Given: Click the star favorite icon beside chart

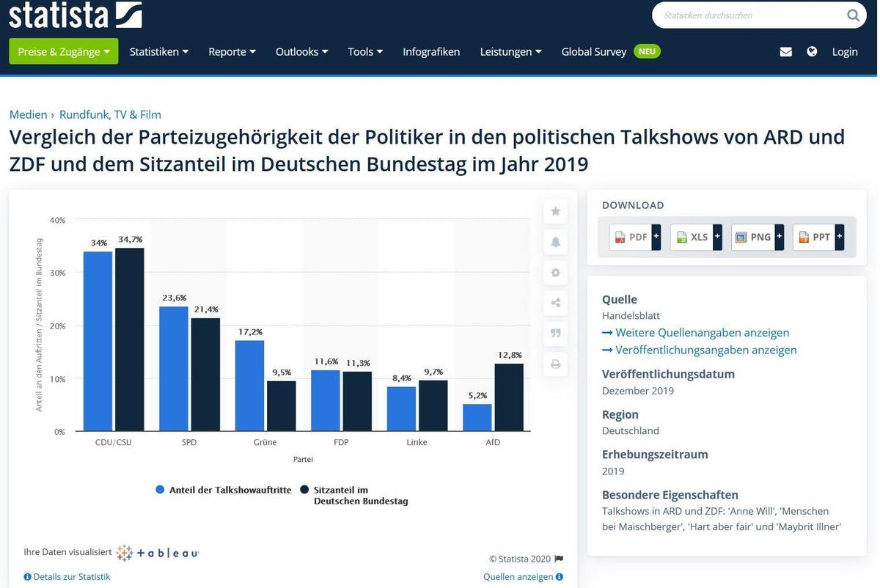Looking at the screenshot, I should (555, 211).
